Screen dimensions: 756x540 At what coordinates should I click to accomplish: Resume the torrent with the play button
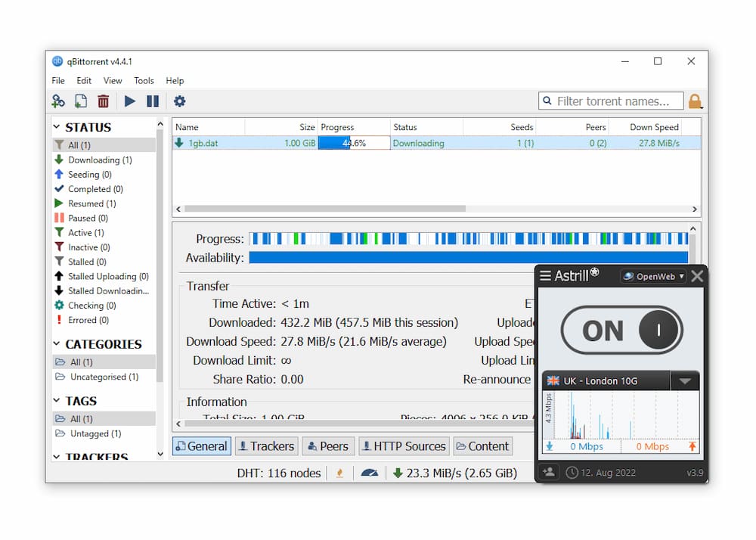click(129, 101)
